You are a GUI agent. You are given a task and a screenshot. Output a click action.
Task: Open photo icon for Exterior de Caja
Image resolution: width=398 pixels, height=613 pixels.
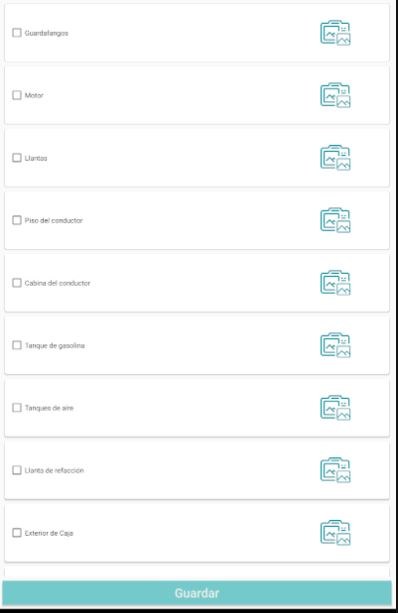click(335, 532)
